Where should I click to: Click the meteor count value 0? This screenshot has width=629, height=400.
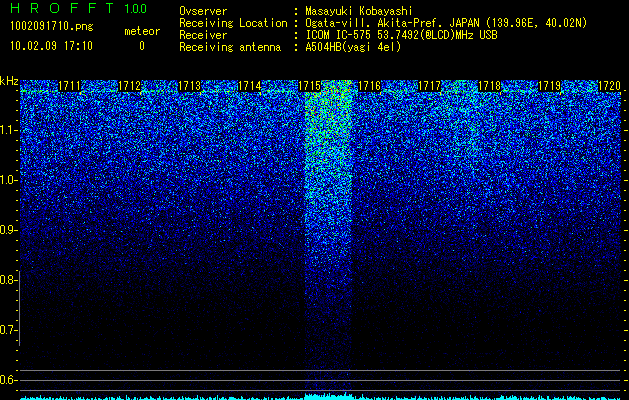(142, 46)
